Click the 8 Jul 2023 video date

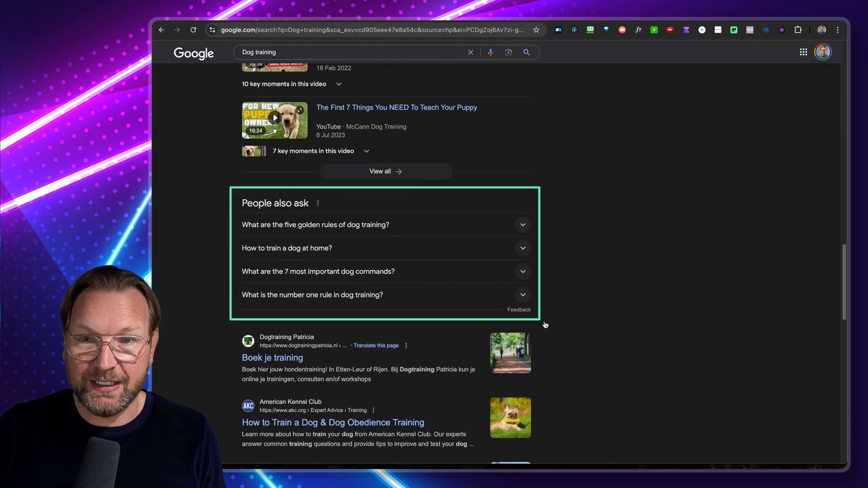[330, 135]
